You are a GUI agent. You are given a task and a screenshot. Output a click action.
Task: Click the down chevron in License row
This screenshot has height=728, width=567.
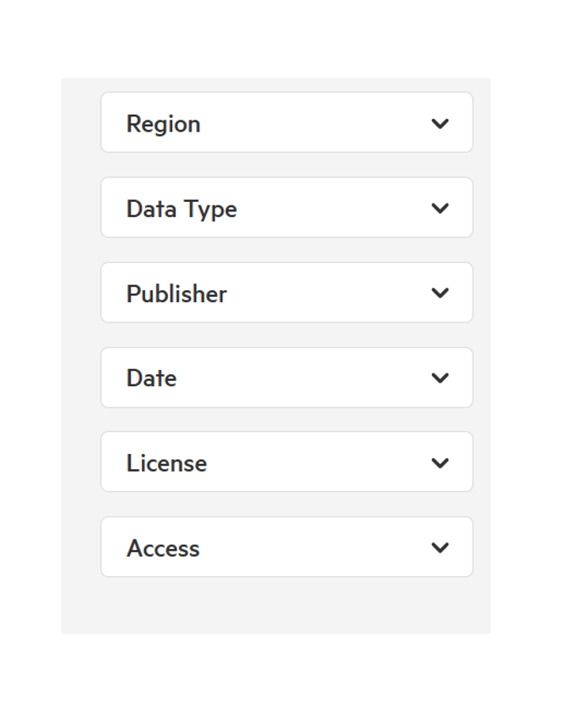tap(440, 463)
